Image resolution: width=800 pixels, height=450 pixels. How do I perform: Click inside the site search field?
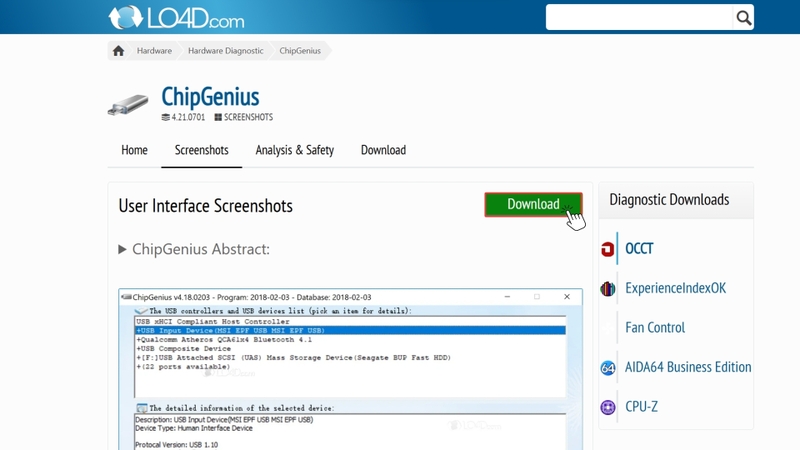click(x=639, y=18)
